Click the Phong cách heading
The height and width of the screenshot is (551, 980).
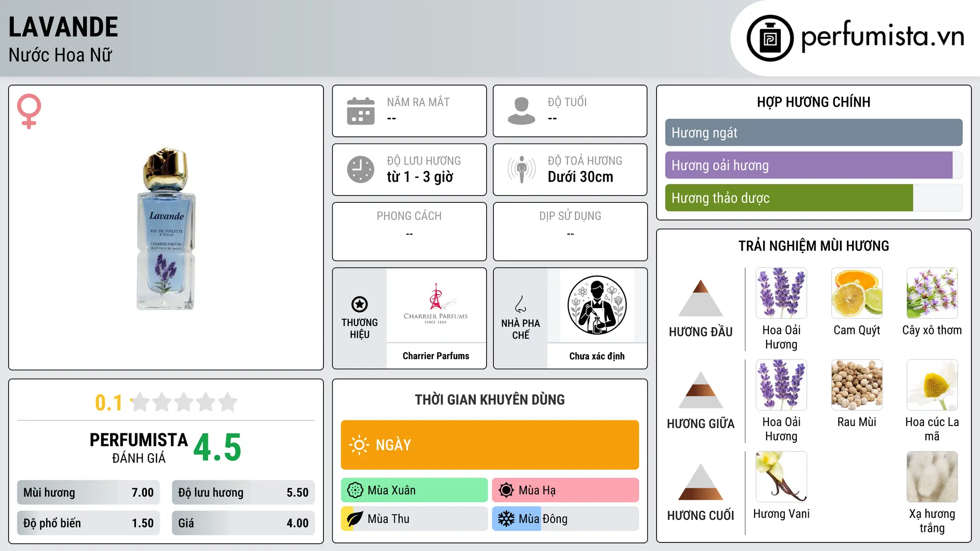click(409, 216)
